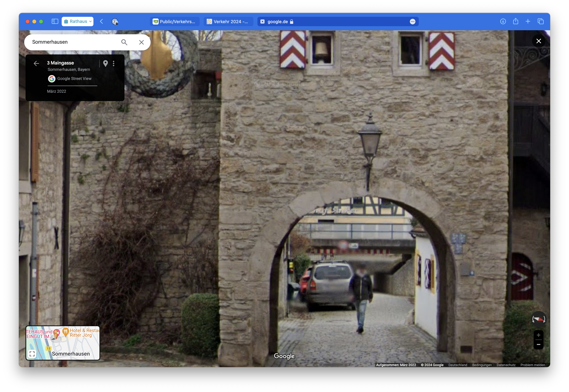Click the Safari share icon
This screenshot has width=569, height=392.
(515, 21)
